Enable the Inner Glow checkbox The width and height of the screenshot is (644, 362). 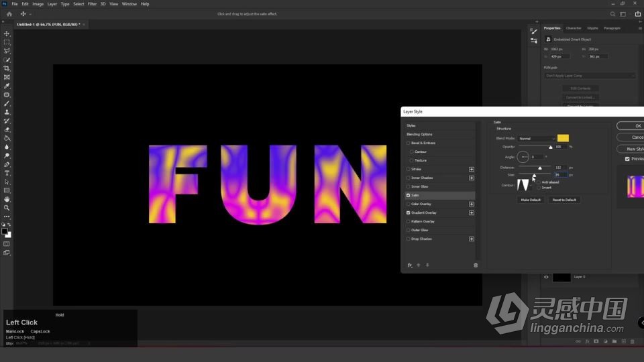click(409, 187)
